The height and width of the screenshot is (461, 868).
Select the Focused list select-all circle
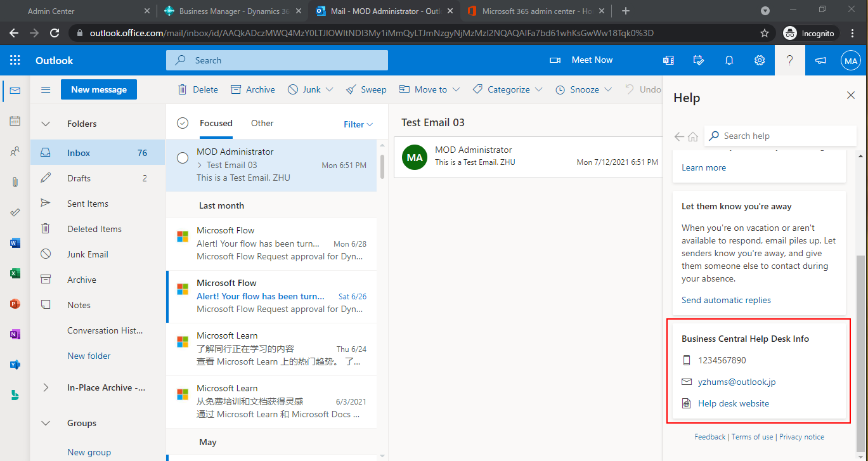coord(183,123)
